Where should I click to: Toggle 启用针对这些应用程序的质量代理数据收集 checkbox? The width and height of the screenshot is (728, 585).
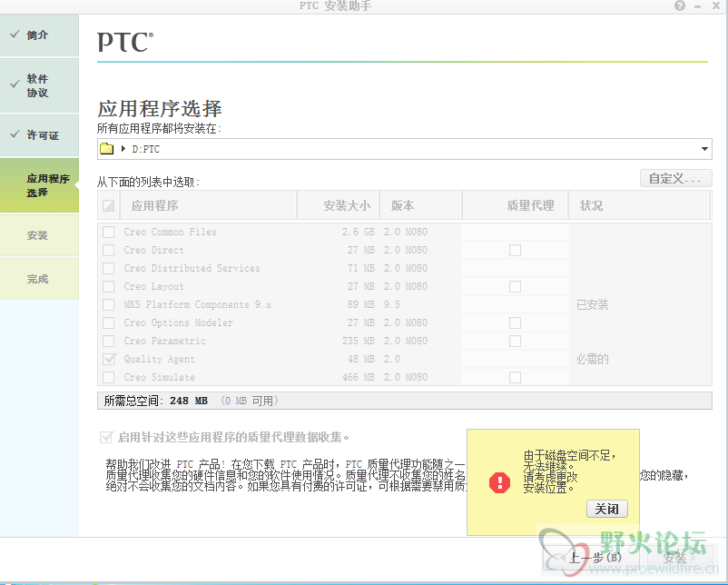(106, 437)
